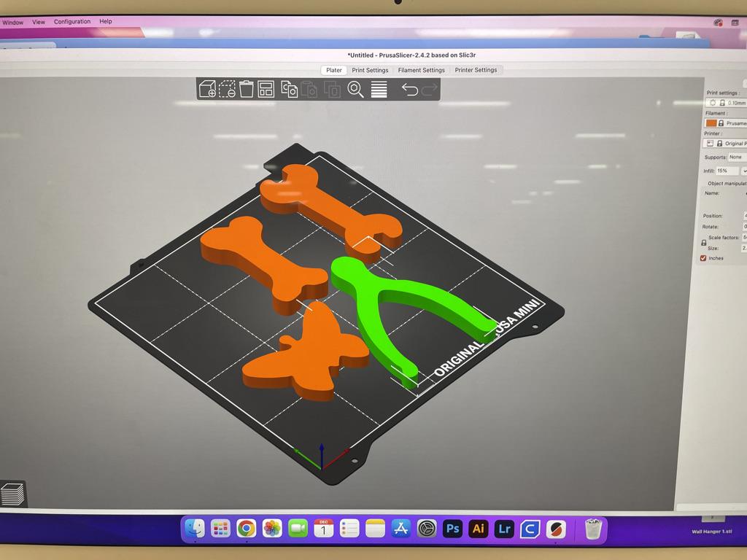
Task: Click the Add object cube icon
Action: tap(207, 89)
